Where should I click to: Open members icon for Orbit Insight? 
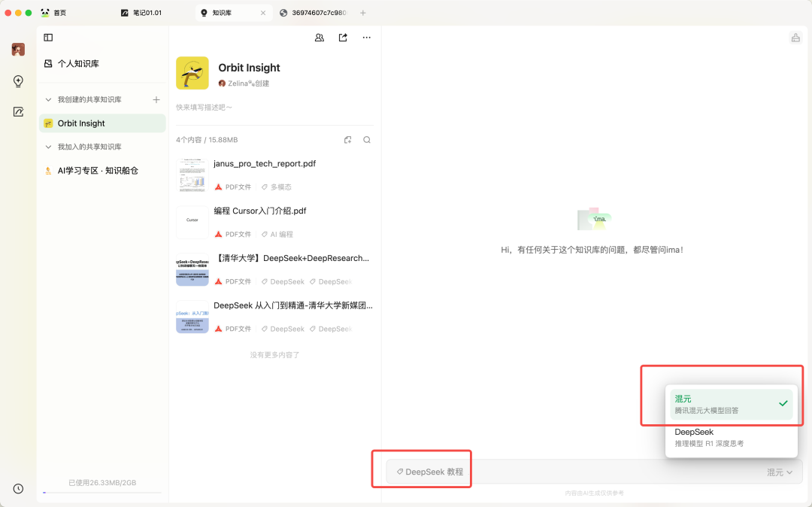[x=320, y=38]
